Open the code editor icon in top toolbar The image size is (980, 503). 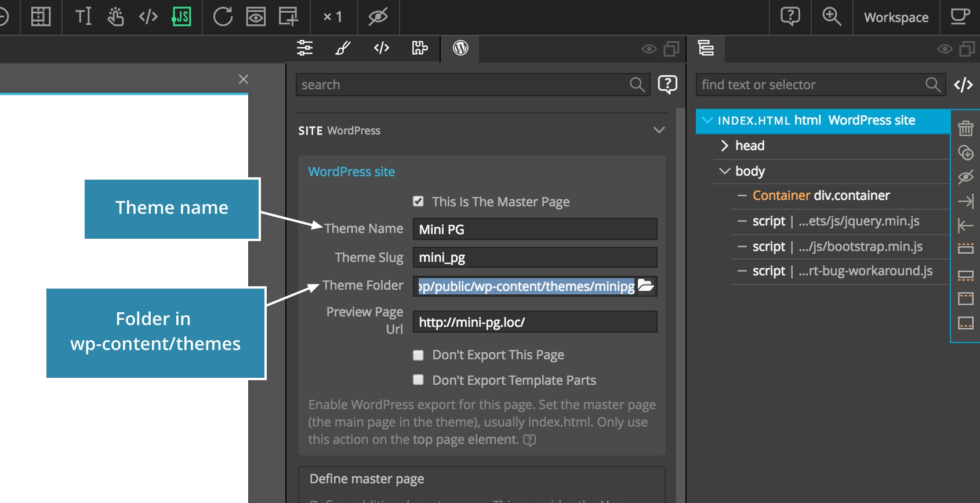148,17
